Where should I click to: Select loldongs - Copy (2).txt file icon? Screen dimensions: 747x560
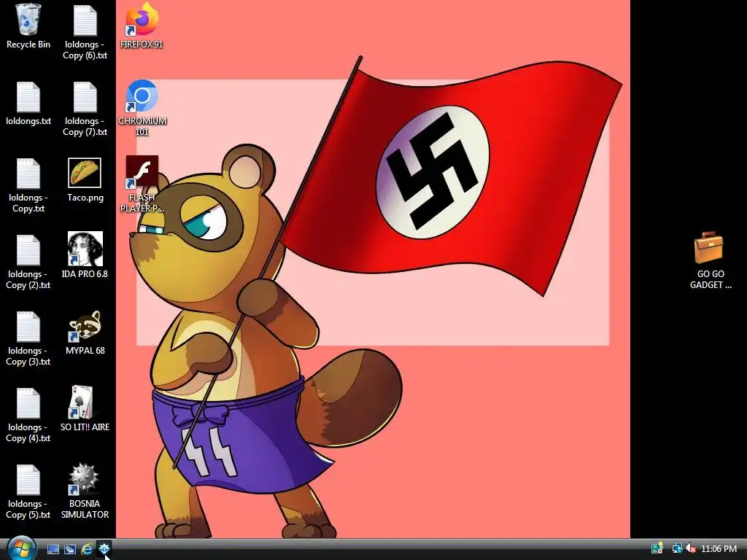coord(28,250)
